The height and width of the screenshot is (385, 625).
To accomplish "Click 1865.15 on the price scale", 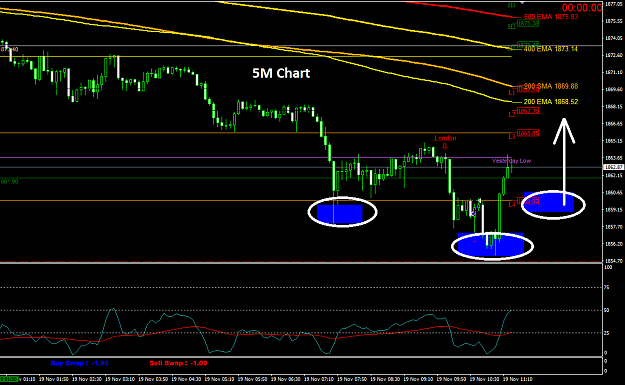I will pos(614,141).
